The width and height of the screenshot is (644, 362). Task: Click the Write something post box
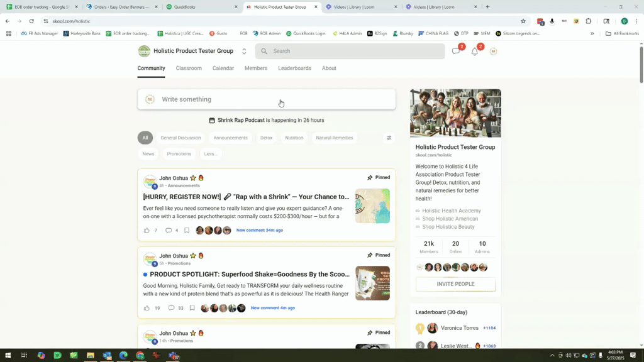[x=267, y=99]
